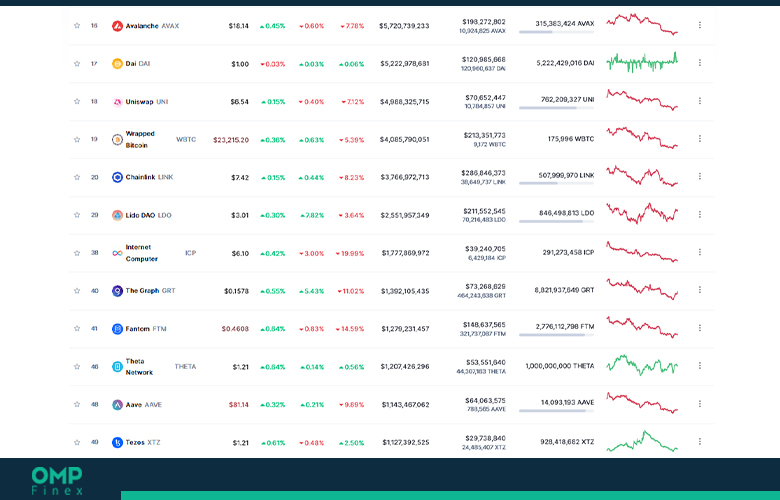The height and width of the screenshot is (500, 780).
Task: Open The Graph three-dot menu
Action: point(699,290)
